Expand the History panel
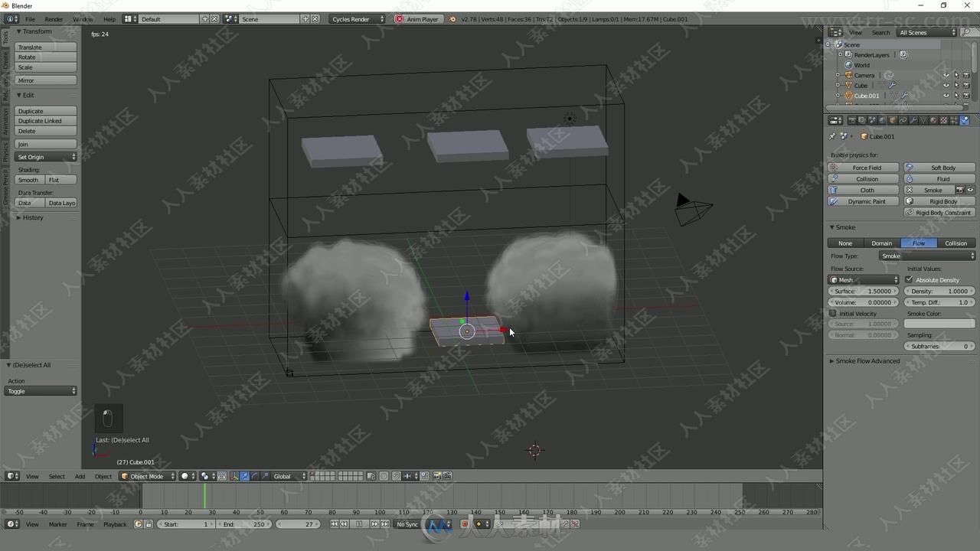Viewport: 980px width, 551px height. coord(31,217)
